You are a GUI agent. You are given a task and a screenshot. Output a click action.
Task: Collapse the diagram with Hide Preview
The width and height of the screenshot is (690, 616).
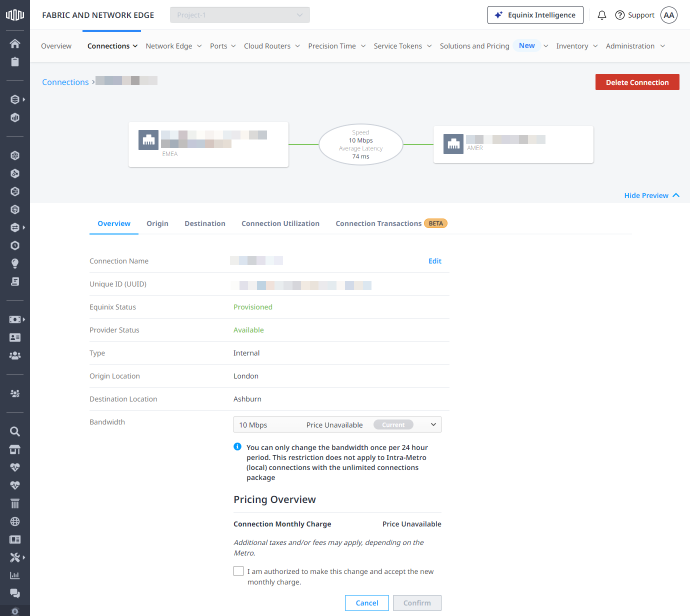point(652,195)
